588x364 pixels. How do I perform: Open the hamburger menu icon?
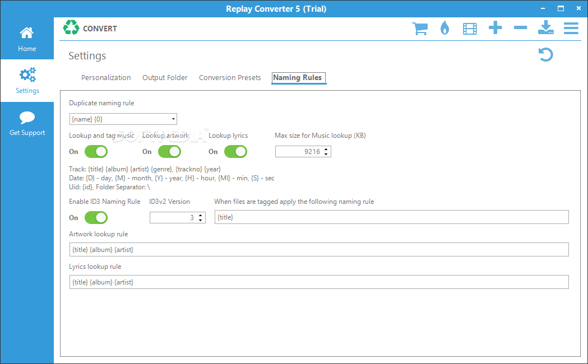tap(571, 28)
